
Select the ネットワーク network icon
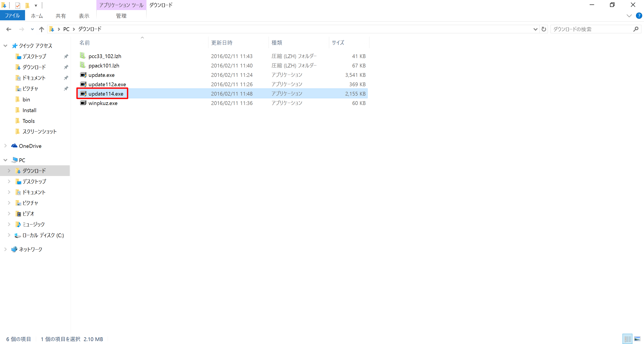tap(14, 249)
